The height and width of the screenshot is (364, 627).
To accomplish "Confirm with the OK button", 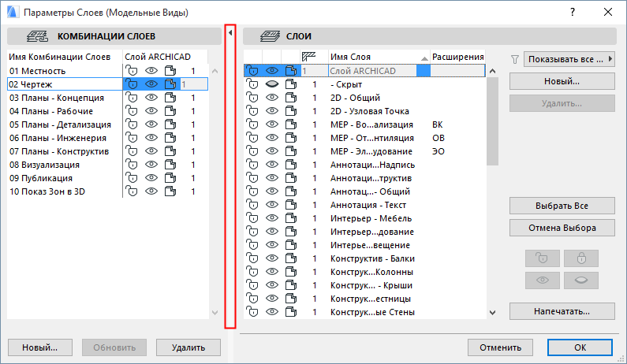I will [580, 347].
